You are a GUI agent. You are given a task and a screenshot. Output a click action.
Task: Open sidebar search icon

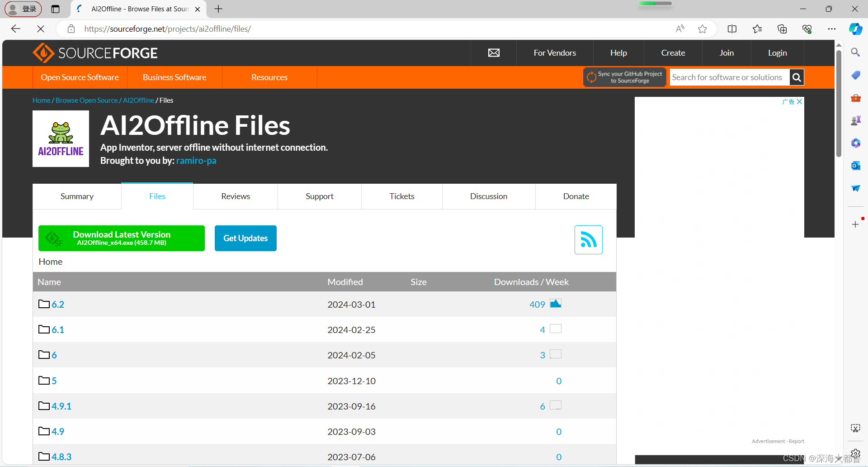[x=855, y=52]
